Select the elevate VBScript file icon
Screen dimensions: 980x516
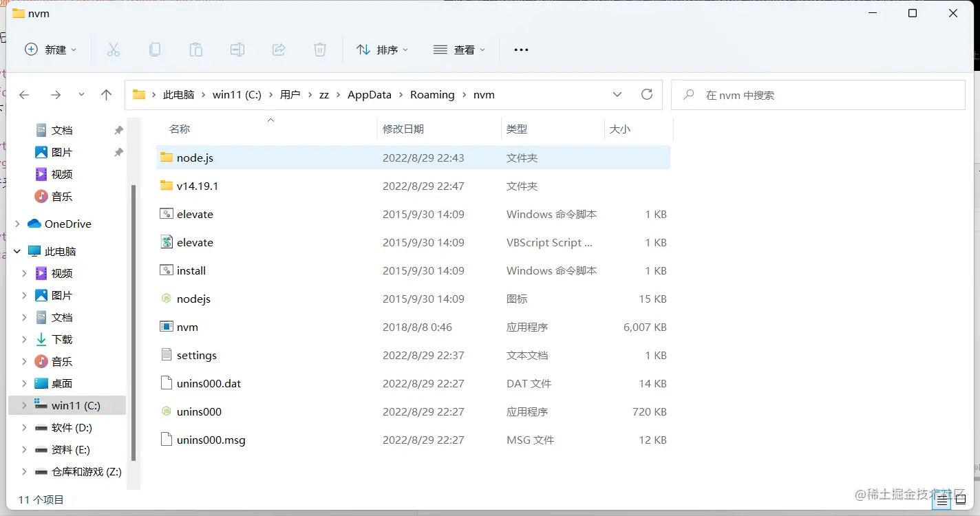coord(166,242)
